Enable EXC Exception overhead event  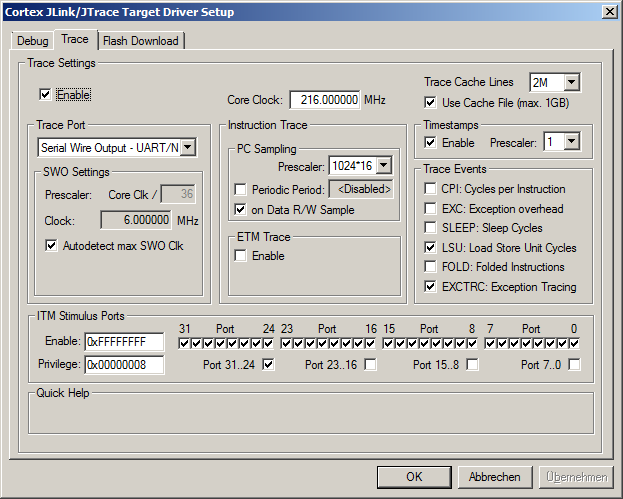tap(430, 208)
